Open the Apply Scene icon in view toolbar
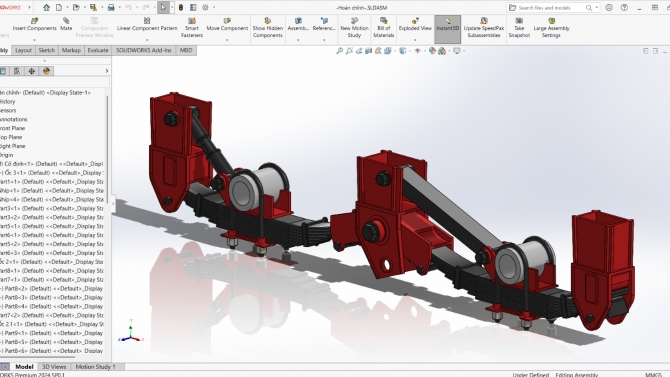 click(442, 51)
